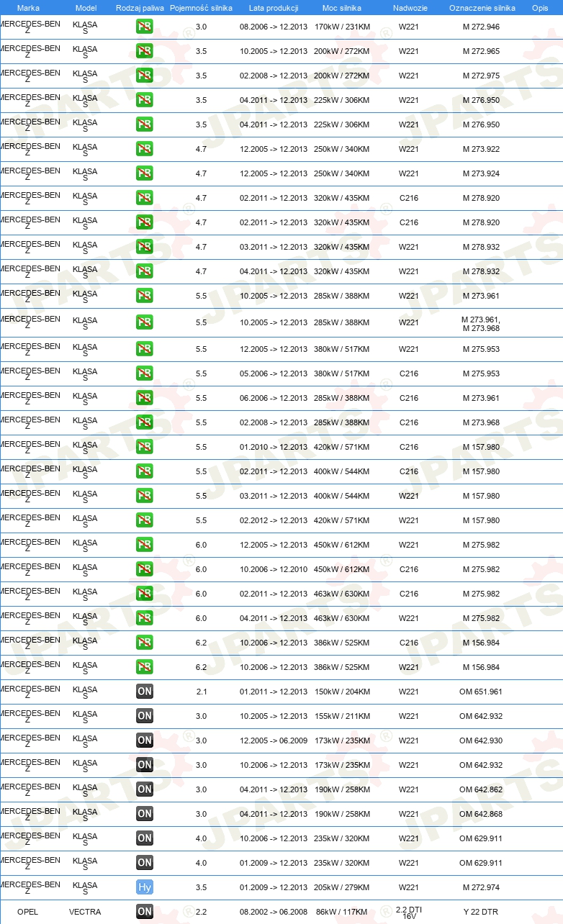Select the cell 'M 273.961, M 273.968'
Image resolution: width=563 pixels, height=924 pixels.
click(x=481, y=324)
